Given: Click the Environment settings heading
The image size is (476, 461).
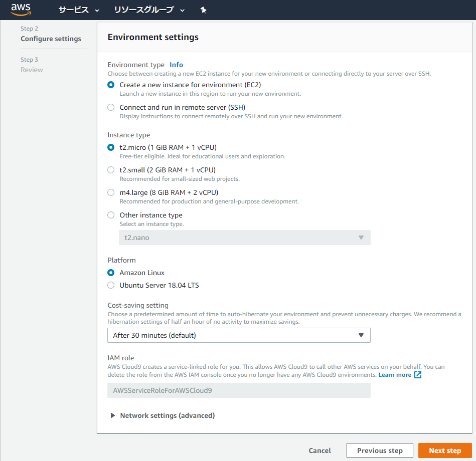Looking at the screenshot, I should click(x=153, y=37).
